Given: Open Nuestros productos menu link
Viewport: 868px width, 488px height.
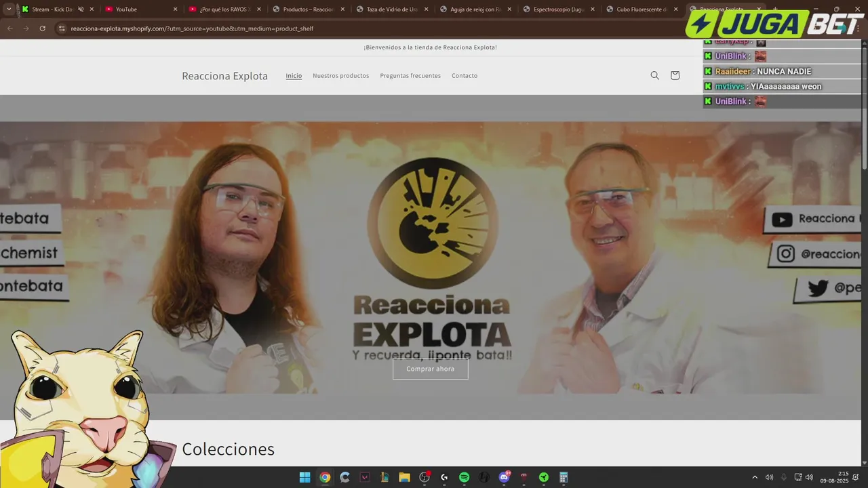Looking at the screenshot, I should pyautogui.click(x=340, y=75).
